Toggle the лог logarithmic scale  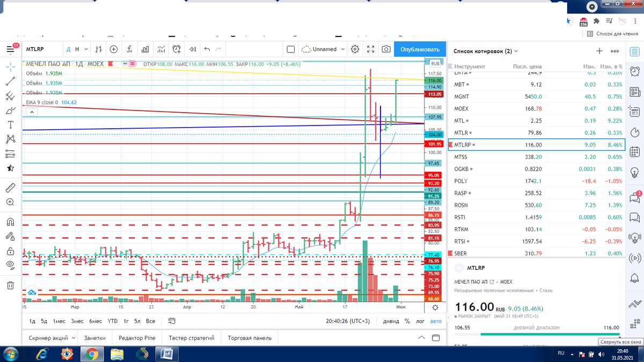click(420, 321)
